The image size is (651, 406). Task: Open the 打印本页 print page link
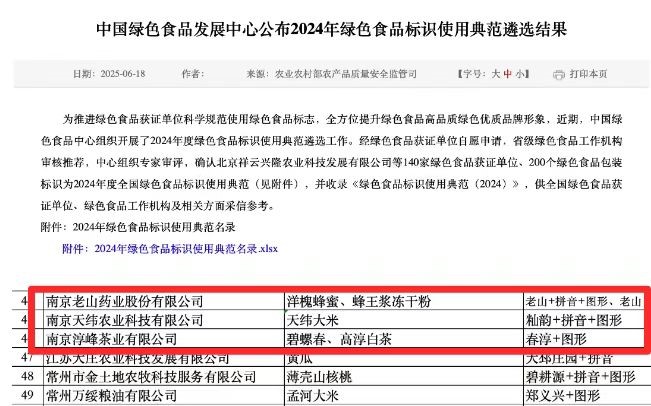588,74
